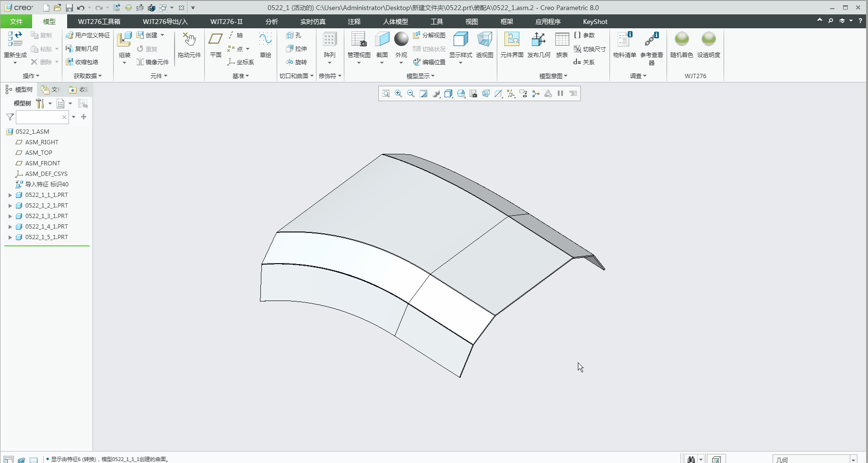Open the Family Table (族表) icon
This screenshot has width=868, height=463.
click(x=562, y=39)
